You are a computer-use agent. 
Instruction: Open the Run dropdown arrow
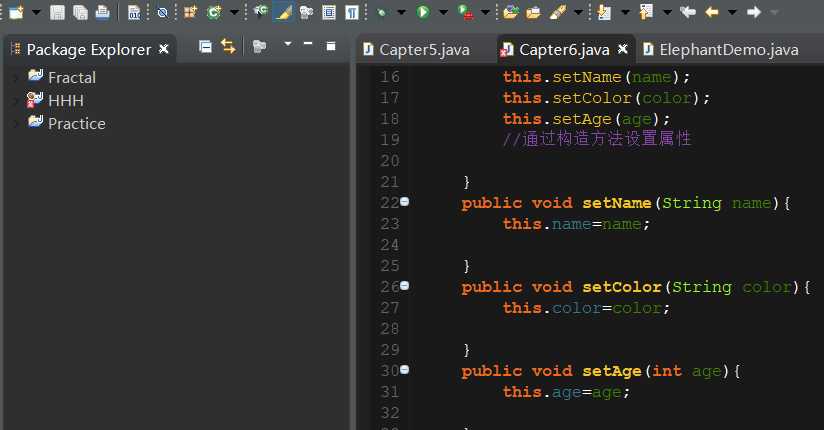pos(443,12)
